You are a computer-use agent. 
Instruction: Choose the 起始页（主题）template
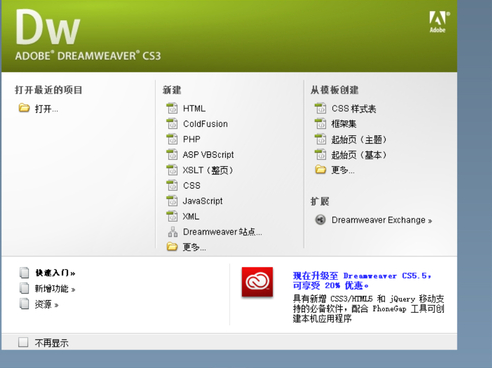point(359,139)
